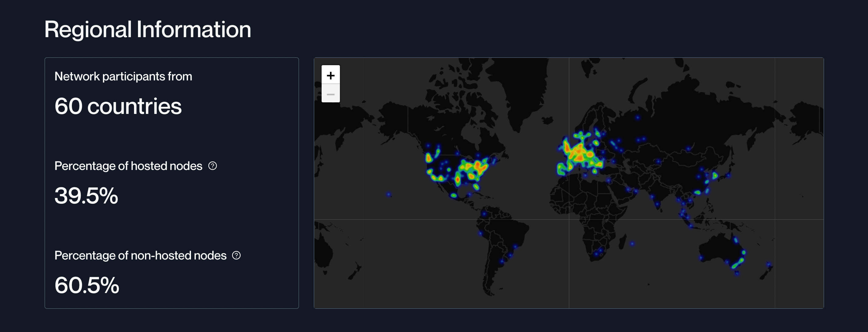Zoom in on the map with the plus button
The image size is (868, 332).
(330, 75)
